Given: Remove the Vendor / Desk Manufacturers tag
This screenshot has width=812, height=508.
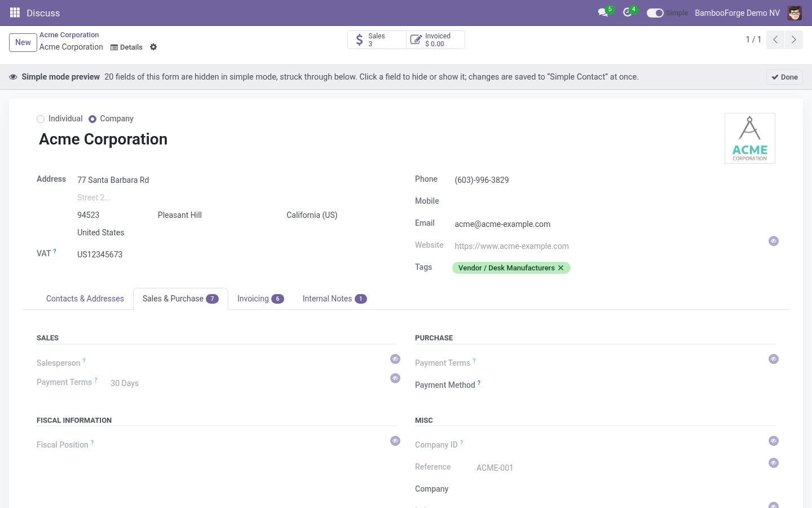Looking at the screenshot, I should coord(561,268).
